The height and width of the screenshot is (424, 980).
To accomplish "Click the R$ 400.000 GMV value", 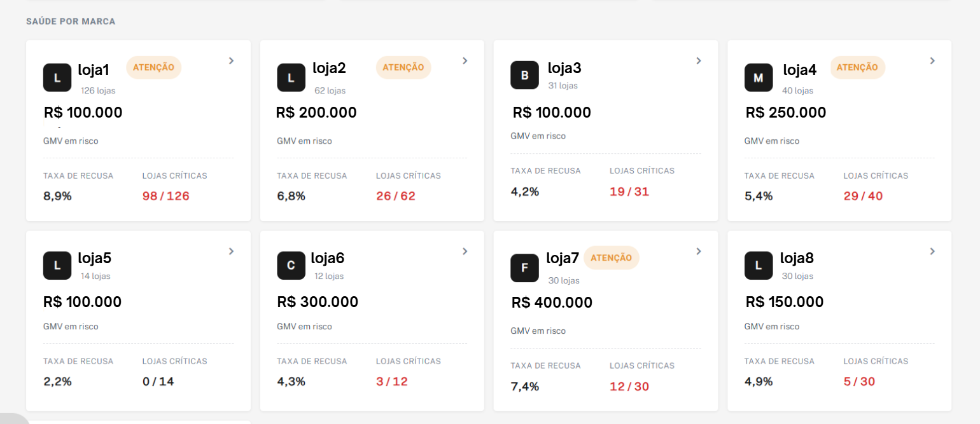I will tap(552, 303).
